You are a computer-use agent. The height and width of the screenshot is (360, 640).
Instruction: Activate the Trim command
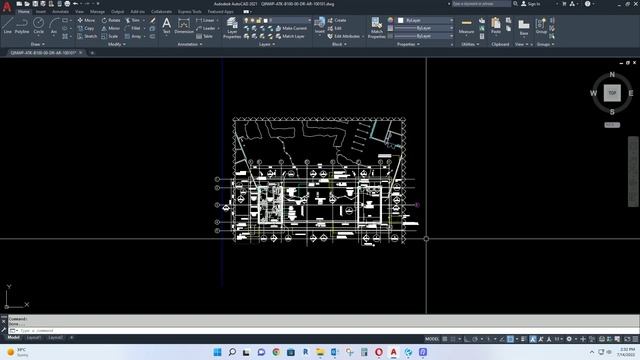click(x=132, y=20)
